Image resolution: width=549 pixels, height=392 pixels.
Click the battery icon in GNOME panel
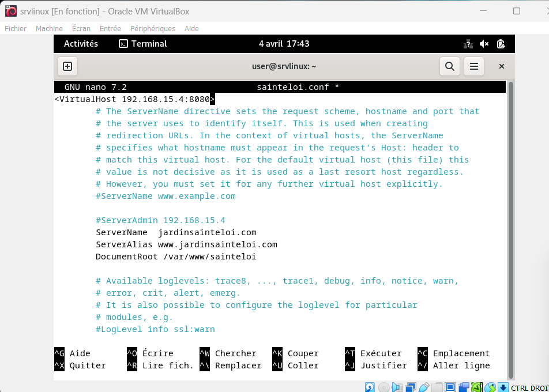tap(501, 44)
